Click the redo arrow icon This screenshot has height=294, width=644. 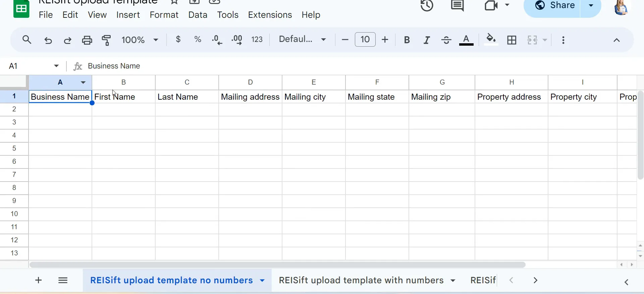point(68,40)
